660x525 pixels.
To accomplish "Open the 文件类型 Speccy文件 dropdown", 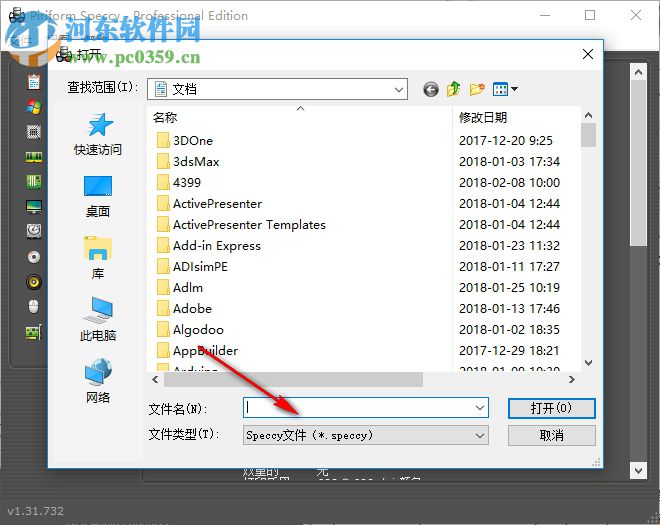I will [365, 435].
